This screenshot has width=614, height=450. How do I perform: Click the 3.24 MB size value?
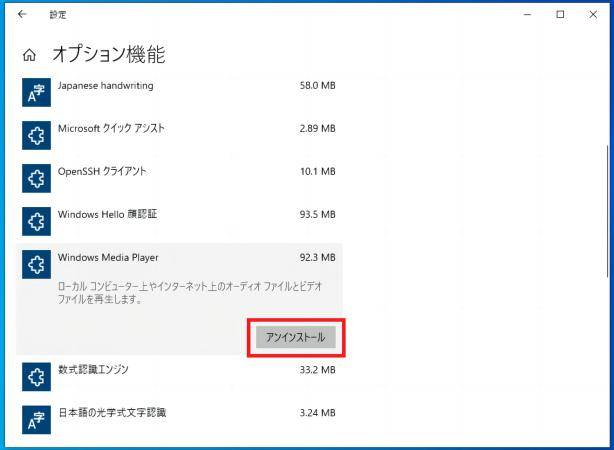click(x=318, y=412)
